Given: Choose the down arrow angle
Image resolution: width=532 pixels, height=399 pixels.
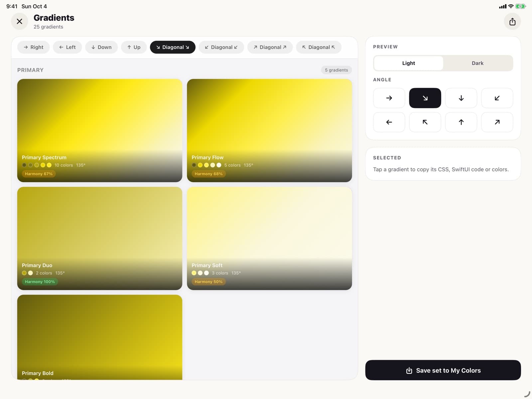Looking at the screenshot, I should point(461,98).
